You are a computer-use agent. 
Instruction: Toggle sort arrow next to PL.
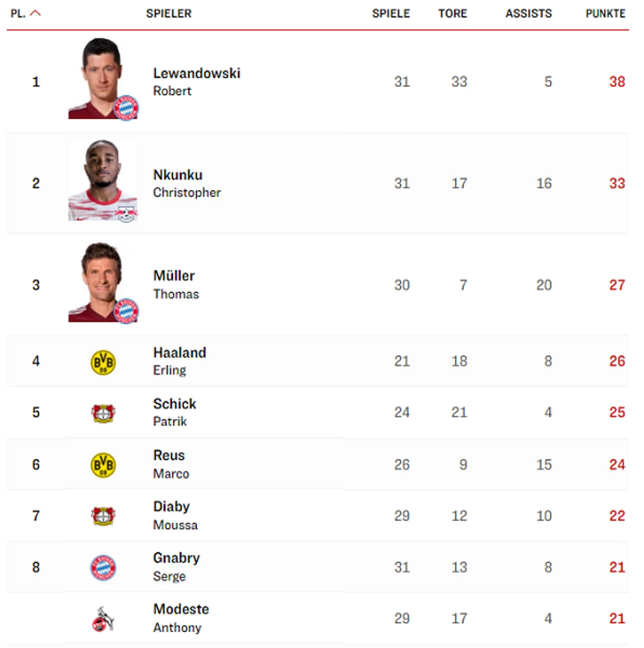pyautogui.click(x=35, y=13)
